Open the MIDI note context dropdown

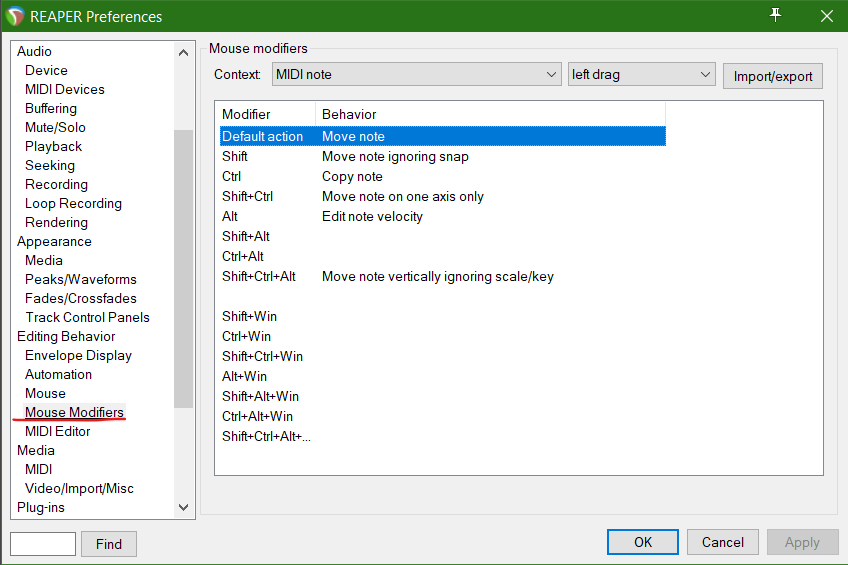click(x=416, y=75)
